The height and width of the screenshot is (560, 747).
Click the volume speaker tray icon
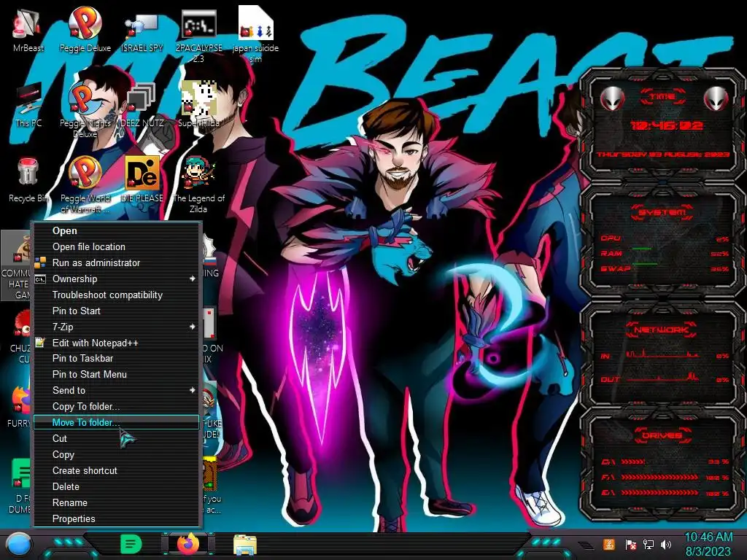coord(666,544)
